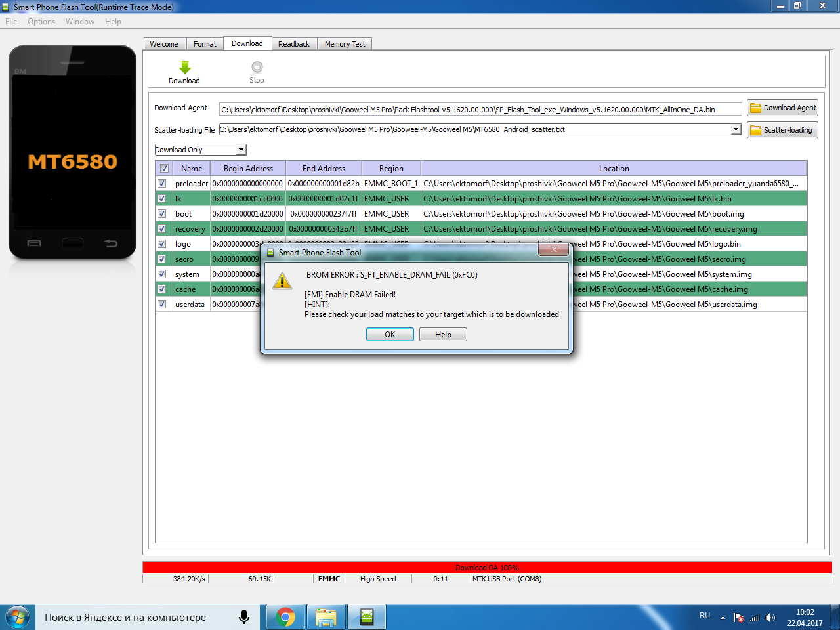Open the Windows Start menu
The width and height of the screenshot is (840, 630).
pyautogui.click(x=18, y=617)
